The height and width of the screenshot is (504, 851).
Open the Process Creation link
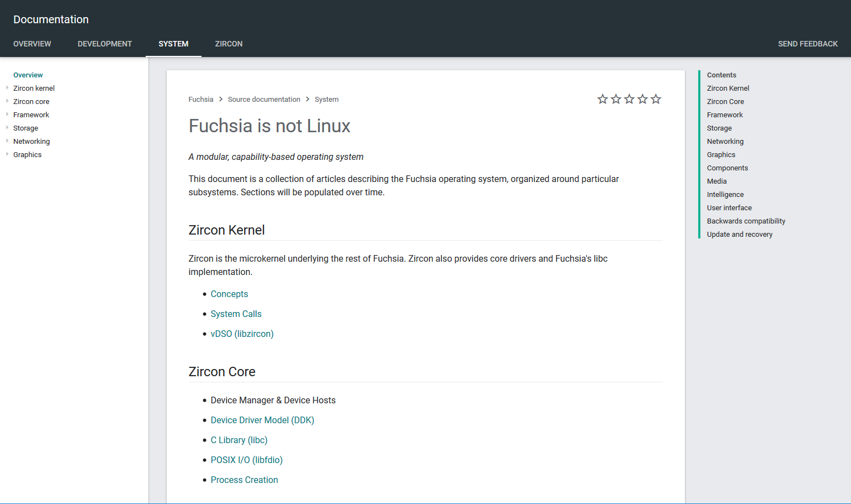[x=244, y=480]
